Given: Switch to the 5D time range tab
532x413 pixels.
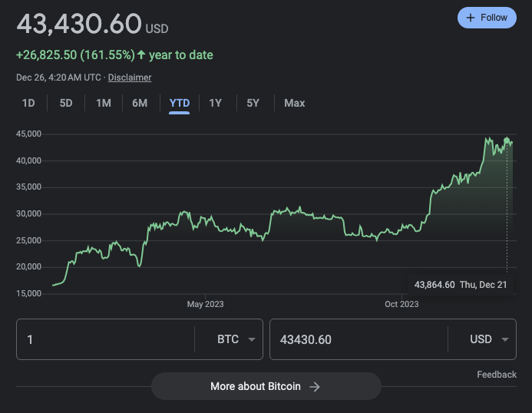Looking at the screenshot, I should (x=66, y=103).
